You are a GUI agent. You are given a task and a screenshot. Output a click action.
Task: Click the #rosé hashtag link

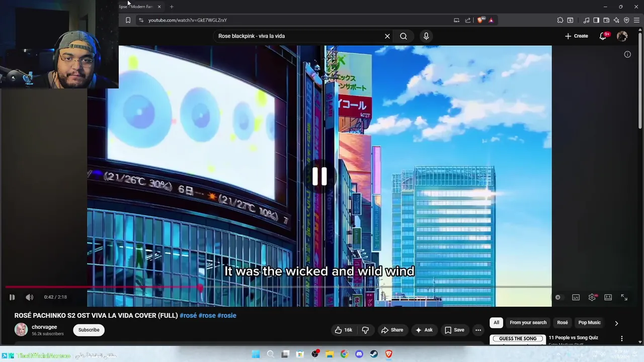[188, 316]
